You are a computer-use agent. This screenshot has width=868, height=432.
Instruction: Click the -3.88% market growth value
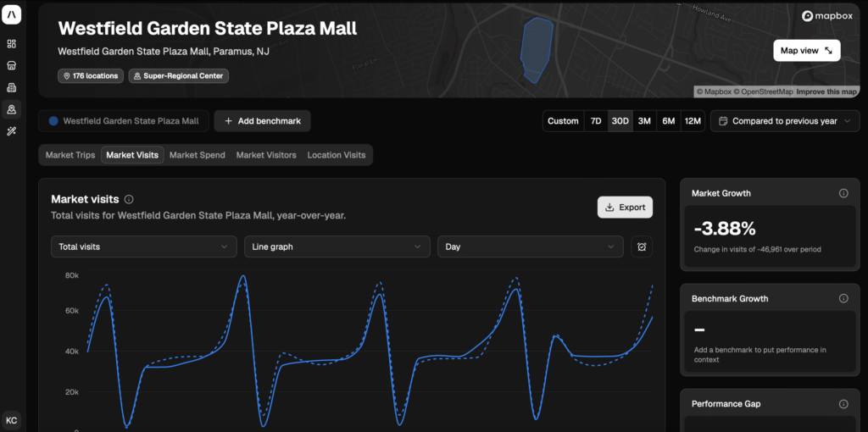(725, 229)
